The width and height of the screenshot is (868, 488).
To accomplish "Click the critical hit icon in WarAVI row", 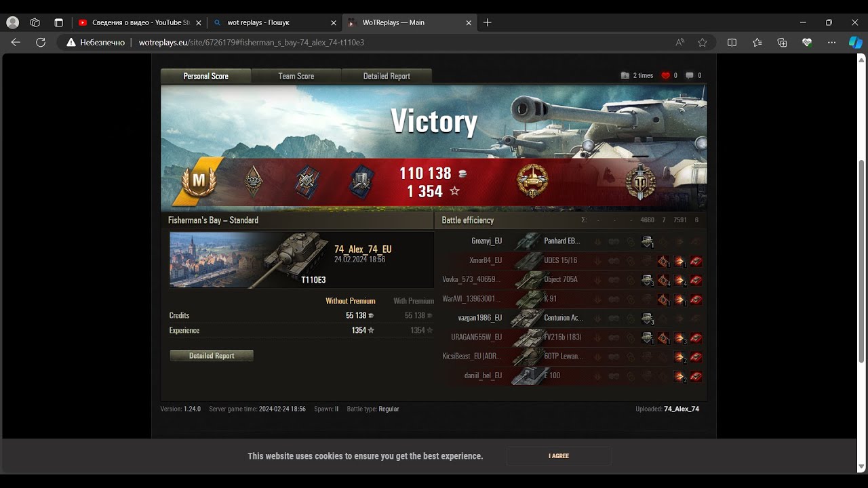I will 663,299.
